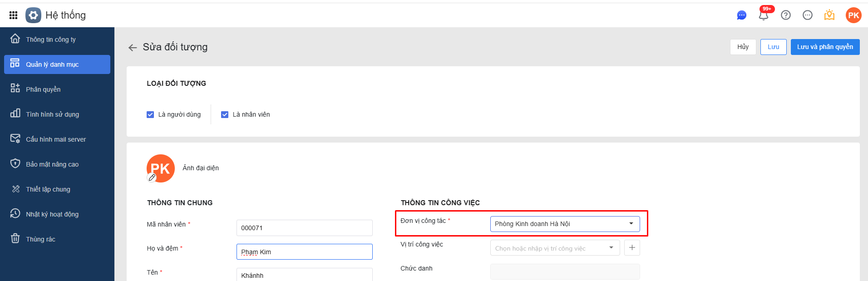Select Thùng rác in the sidebar
The width and height of the screenshot is (868, 281).
pos(40,239)
